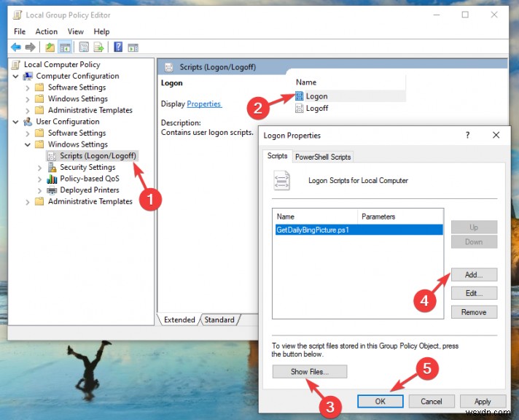Click the Apply button

(483, 401)
